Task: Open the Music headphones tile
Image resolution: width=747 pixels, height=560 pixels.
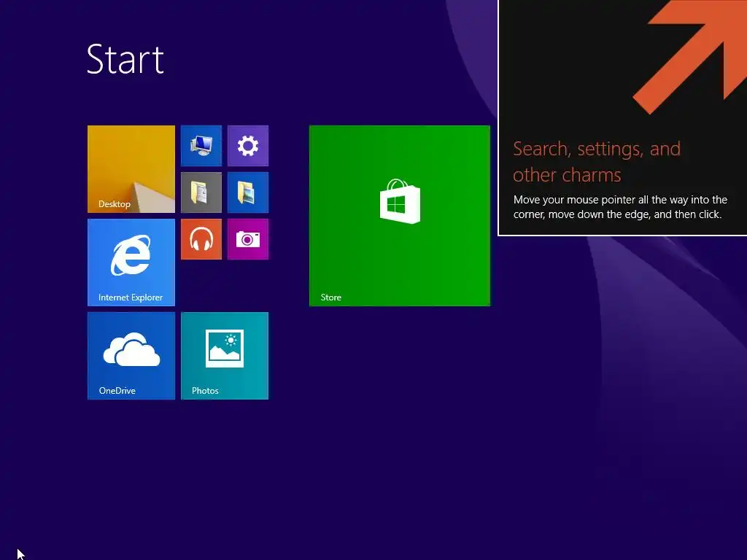Action: [201, 239]
